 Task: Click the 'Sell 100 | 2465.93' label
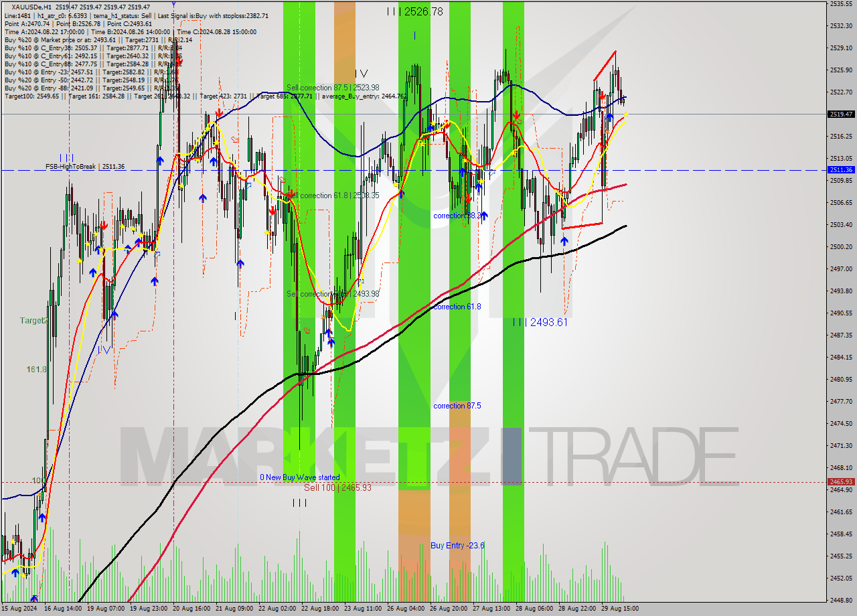point(337,487)
